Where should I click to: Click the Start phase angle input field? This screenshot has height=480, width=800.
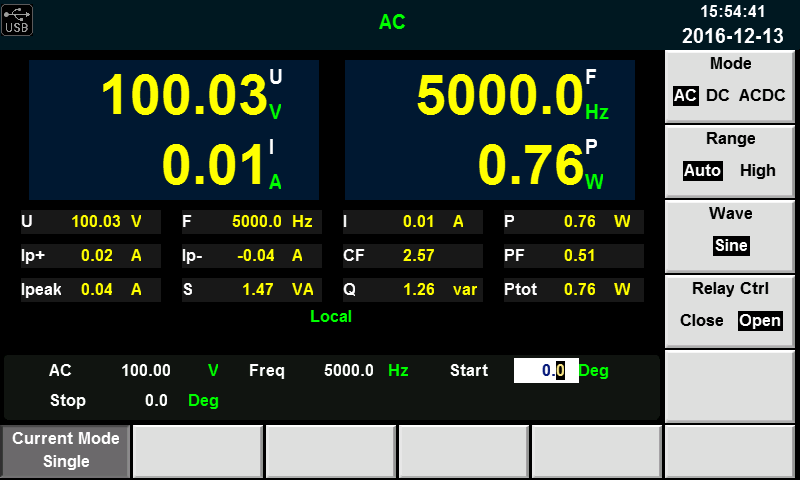[x=543, y=370]
